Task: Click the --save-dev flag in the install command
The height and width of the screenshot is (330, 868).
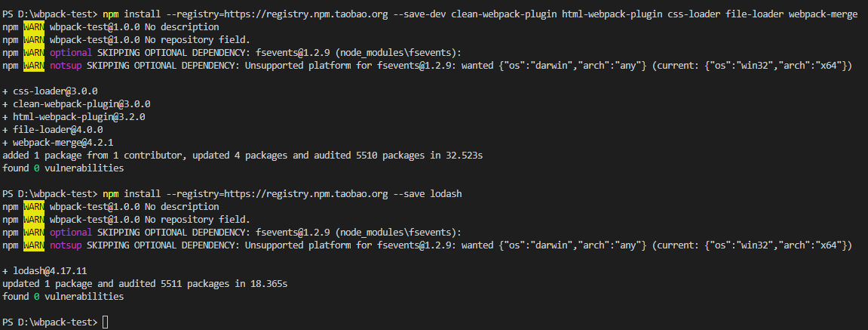Action: tap(419, 14)
